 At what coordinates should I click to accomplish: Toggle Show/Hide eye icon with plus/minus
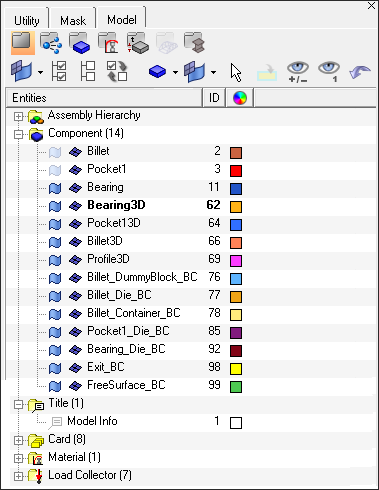click(x=298, y=72)
